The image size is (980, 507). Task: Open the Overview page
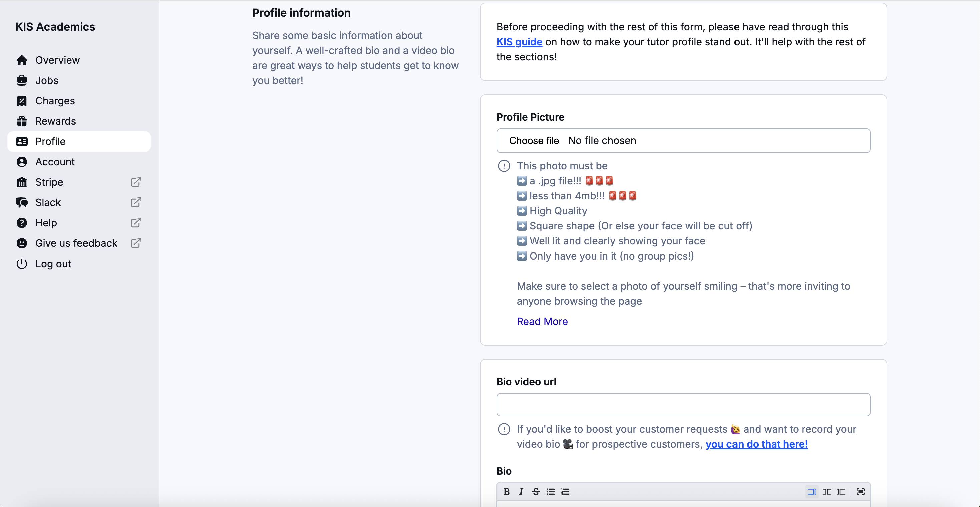(57, 60)
